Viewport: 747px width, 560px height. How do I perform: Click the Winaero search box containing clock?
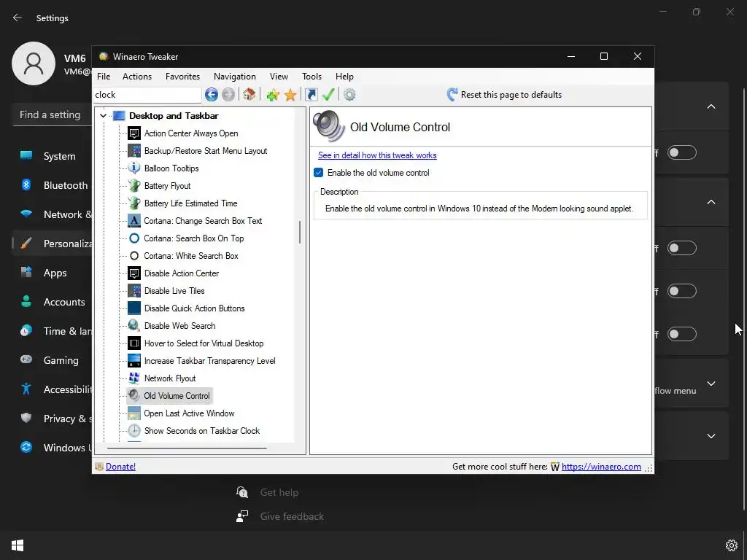[147, 95]
